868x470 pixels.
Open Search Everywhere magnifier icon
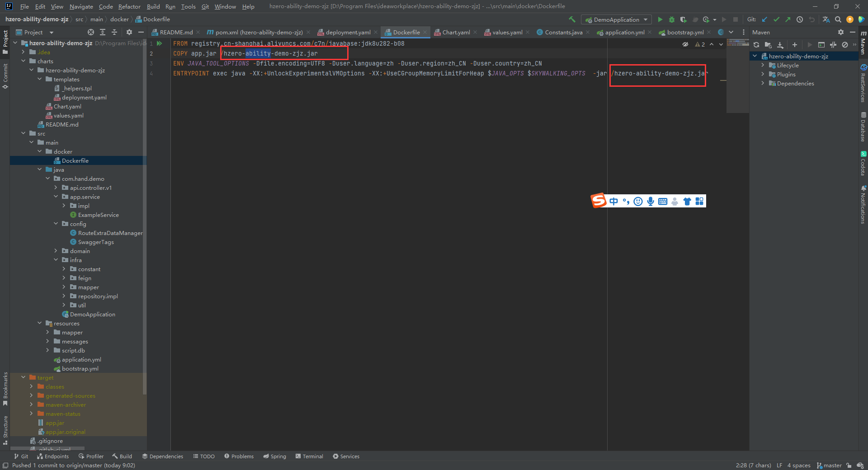pyautogui.click(x=838, y=19)
